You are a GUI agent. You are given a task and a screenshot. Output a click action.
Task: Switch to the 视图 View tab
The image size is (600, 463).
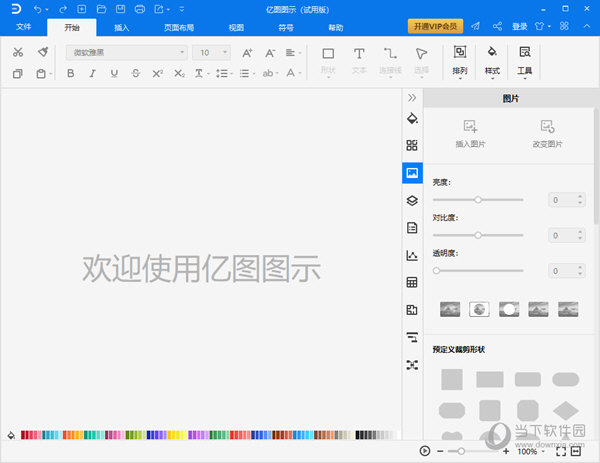tap(236, 28)
